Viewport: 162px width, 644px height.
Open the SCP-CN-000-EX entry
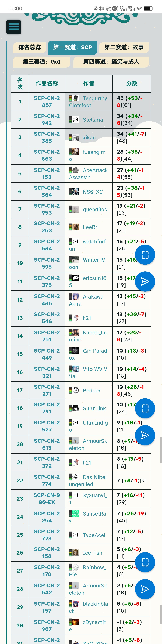(x=47, y=498)
